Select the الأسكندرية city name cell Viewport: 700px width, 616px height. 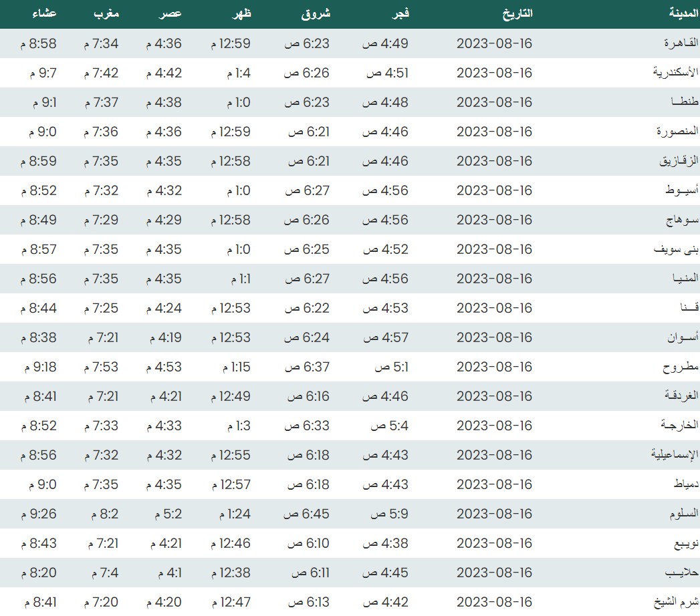(675, 73)
